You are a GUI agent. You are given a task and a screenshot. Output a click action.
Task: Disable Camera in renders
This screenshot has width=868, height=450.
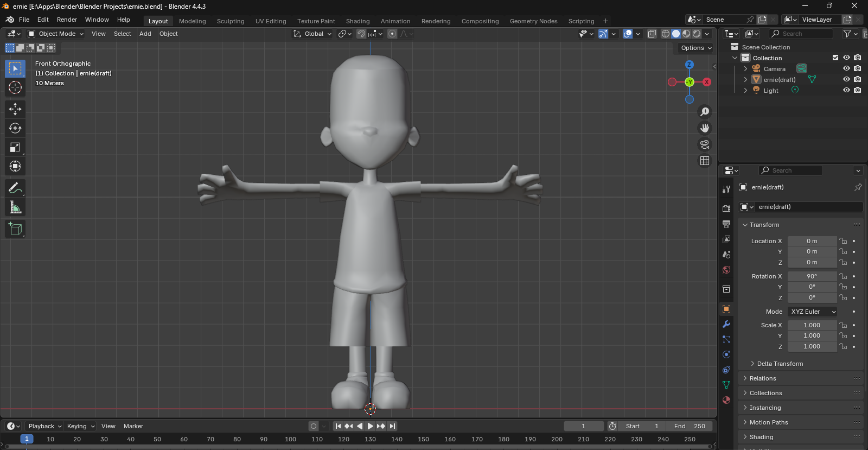(x=857, y=68)
